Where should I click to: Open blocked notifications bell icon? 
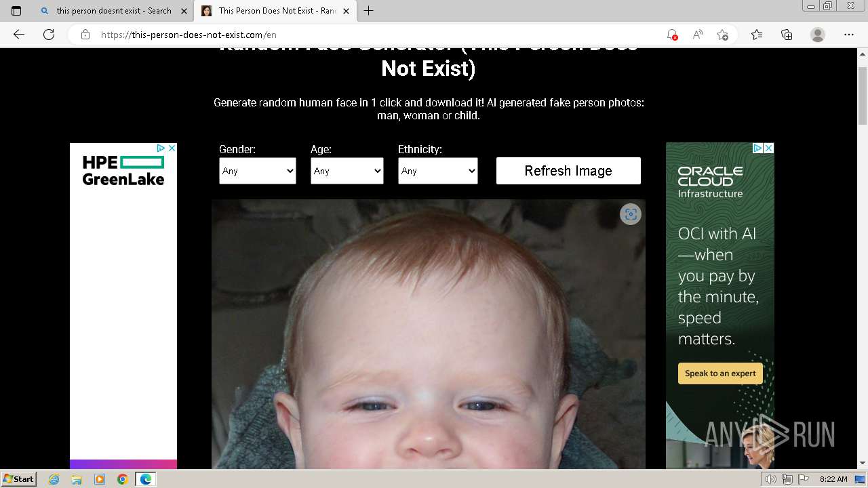tap(671, 35)
